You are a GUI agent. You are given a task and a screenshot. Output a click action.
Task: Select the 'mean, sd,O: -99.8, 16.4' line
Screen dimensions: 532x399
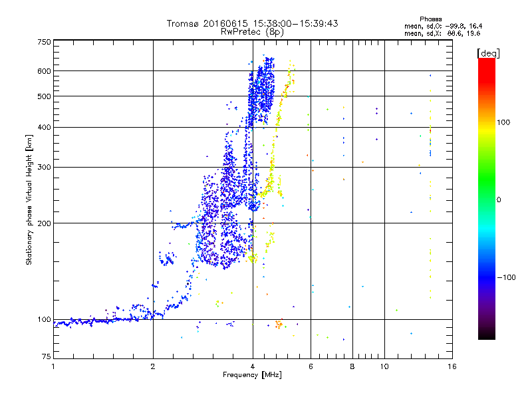(443, 26)
